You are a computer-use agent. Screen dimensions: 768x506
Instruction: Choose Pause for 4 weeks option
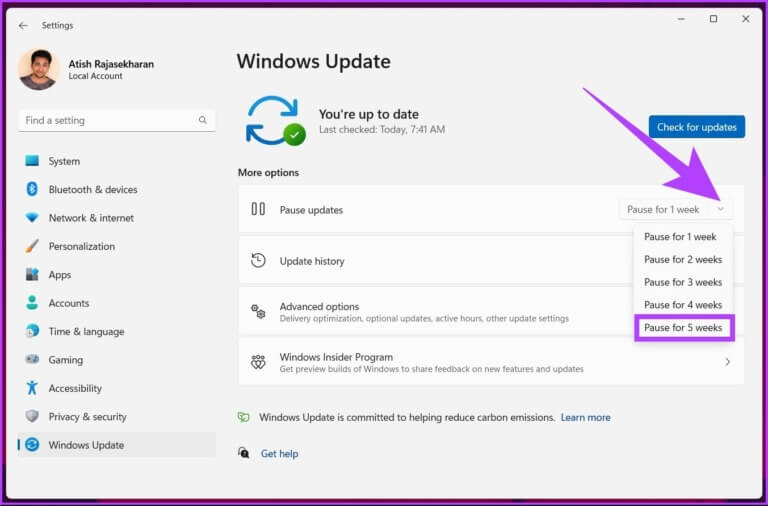pos(684,305)
